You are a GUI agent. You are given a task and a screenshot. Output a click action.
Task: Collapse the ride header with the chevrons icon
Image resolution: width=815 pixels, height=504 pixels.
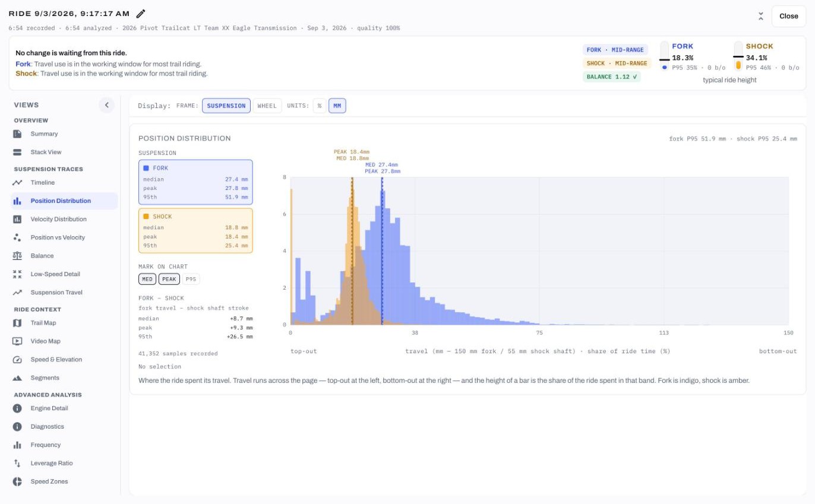pyautogui.click(x=761, y=17)
